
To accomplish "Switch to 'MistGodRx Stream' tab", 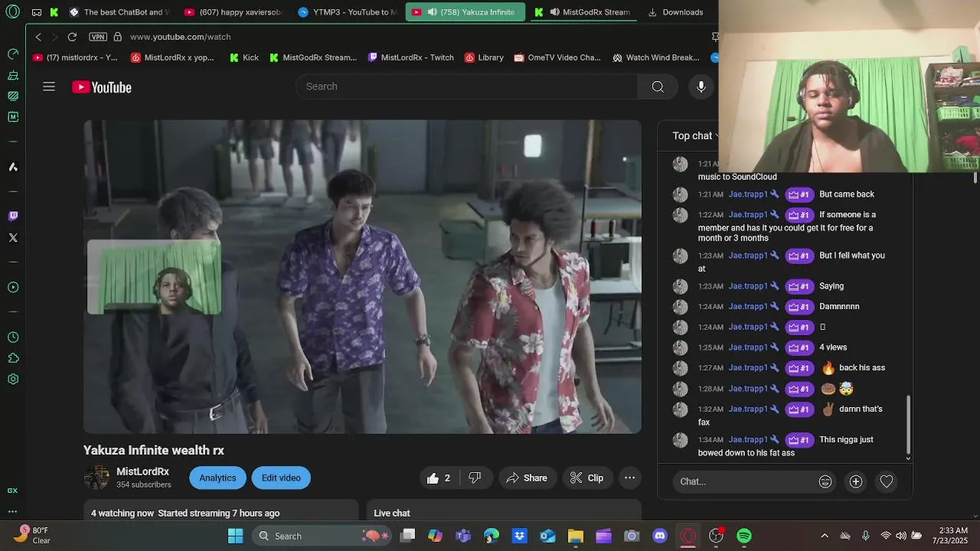I will [584, 12].
